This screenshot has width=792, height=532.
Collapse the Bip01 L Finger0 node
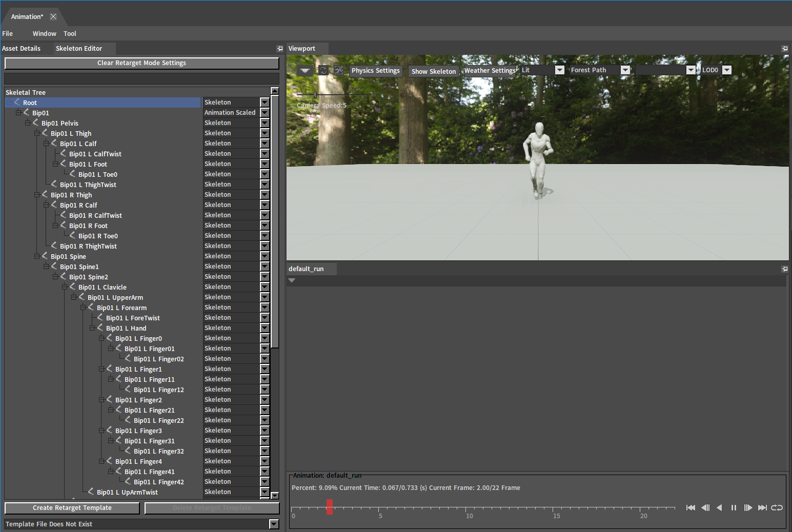(x=101, y=338)
